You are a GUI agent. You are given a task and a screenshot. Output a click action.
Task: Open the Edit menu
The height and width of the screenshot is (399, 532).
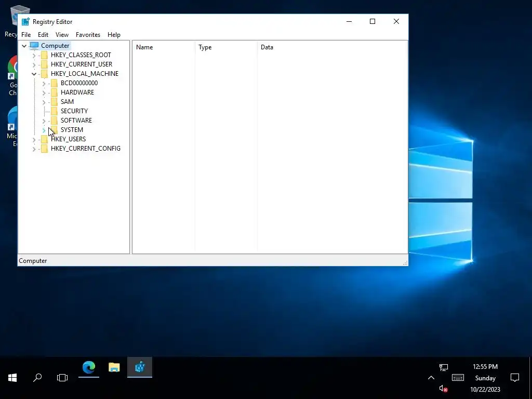click(x=43, y=35)
